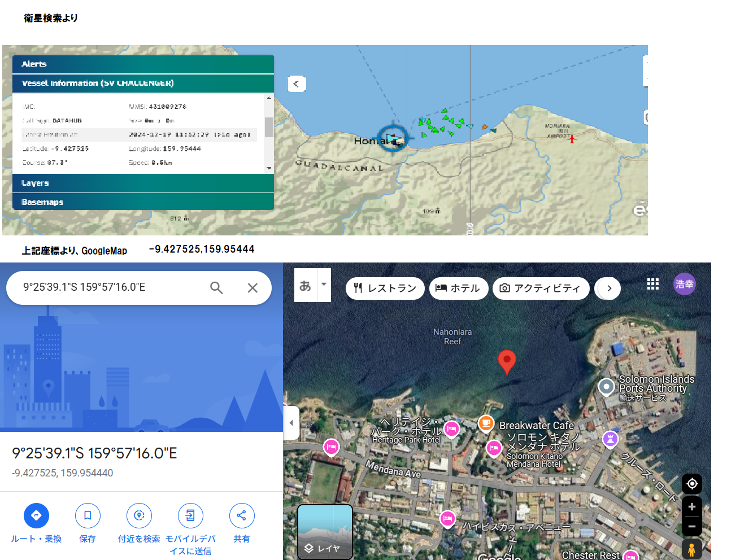Select Solomon Kitano Mendana Hotel marker
Screen dimensions: 740x560
[x=494, y=448]
